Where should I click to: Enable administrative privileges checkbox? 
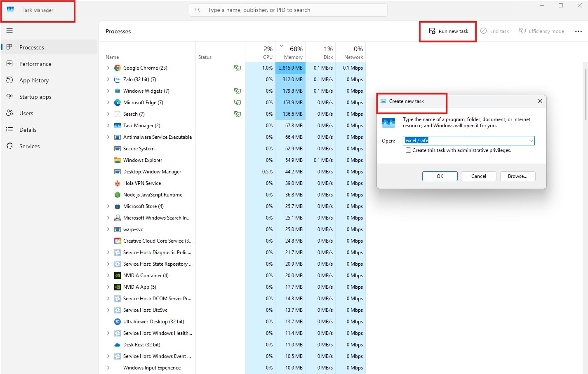[408, 150]
